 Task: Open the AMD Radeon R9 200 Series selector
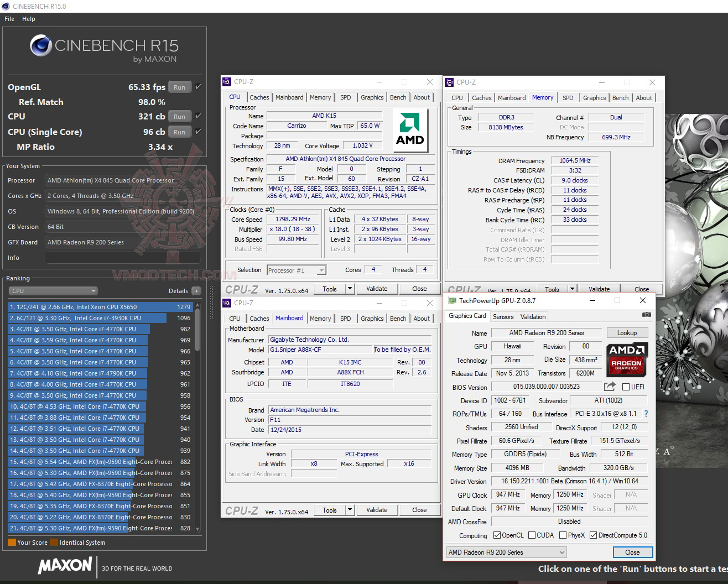[x=507, y=552]
